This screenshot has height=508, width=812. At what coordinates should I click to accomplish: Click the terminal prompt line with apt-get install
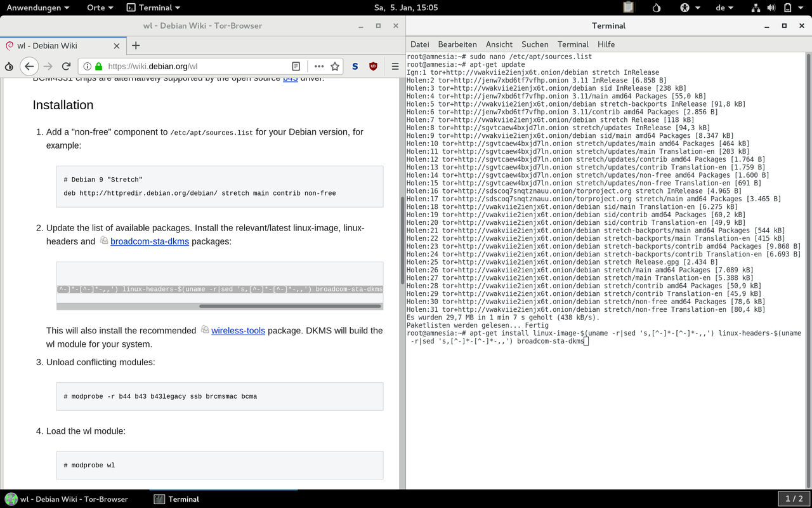pyautogui.click(x=603, y=337)
